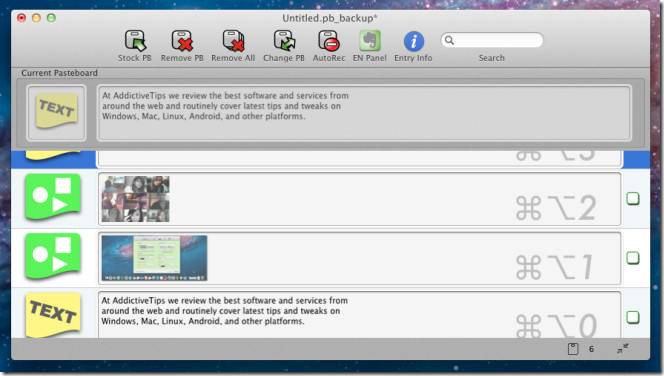Screen dimensions: 664x376
Task: Select the highlighted blue entry row
Action: [330, 159]
